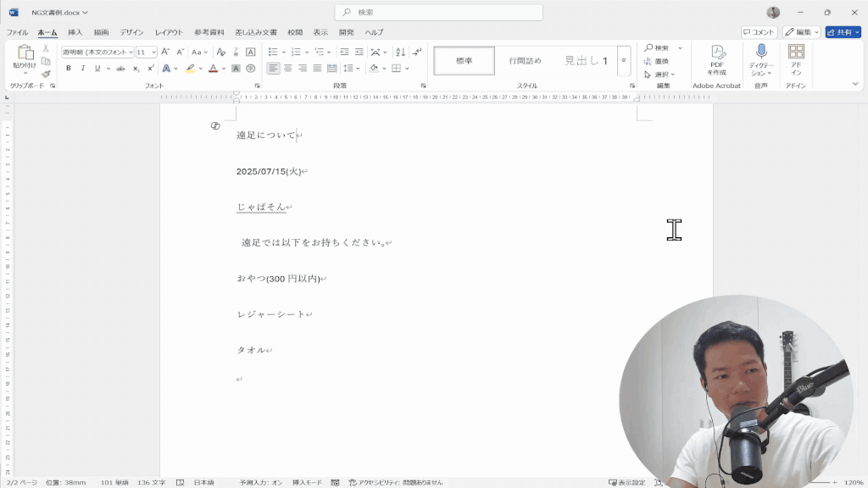Screen dimensions: 868x488
Task: Apply character border icon
Action: [250, 52]
